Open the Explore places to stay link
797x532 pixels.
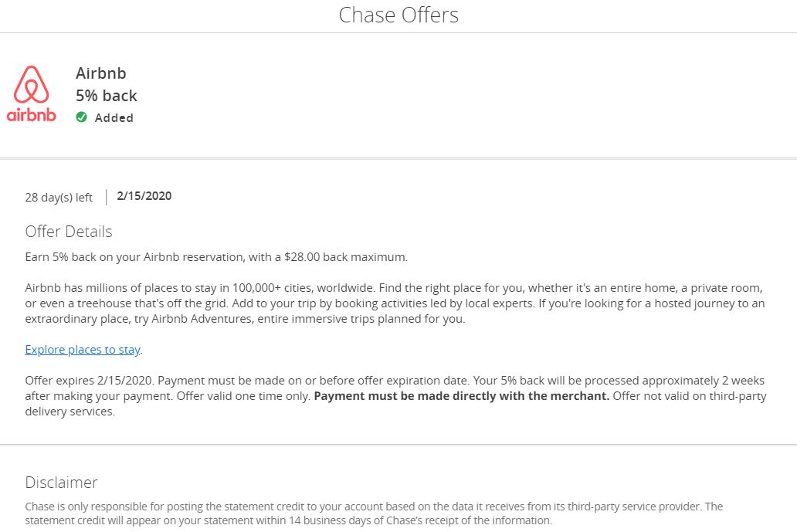83,350
